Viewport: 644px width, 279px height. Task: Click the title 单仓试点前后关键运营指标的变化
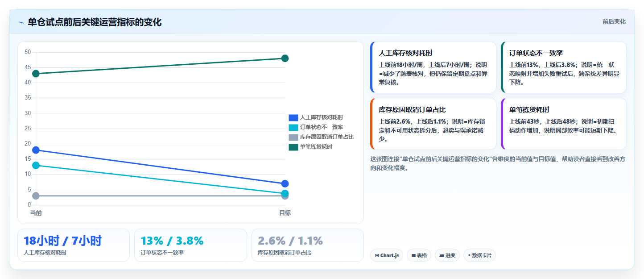point(95,22)
